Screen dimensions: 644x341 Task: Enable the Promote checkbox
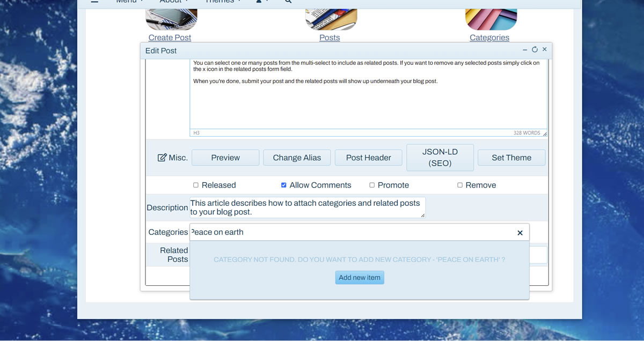point(372,185)
